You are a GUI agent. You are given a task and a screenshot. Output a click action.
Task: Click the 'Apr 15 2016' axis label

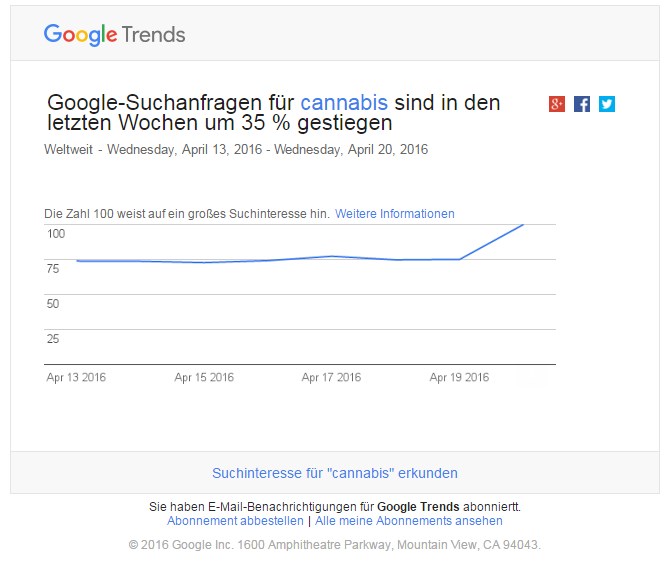(x=204, y=378)
